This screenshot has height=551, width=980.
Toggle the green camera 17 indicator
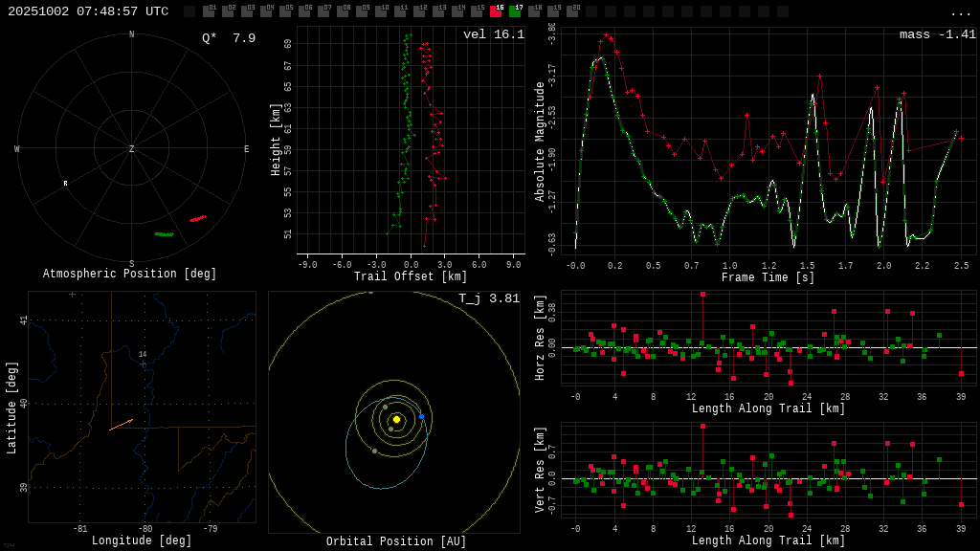click(515, 11)
